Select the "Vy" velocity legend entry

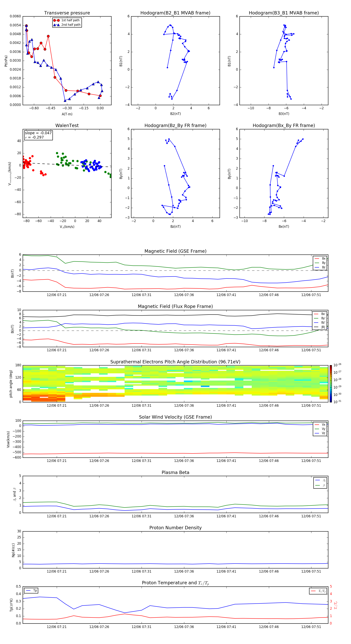[320, 429]
